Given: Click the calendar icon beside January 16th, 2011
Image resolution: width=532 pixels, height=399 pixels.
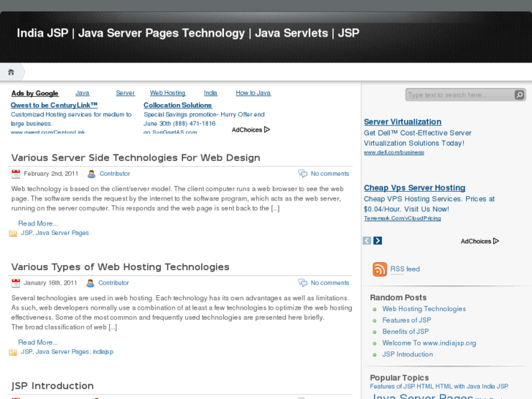Looking at the screenshot, I should point(16,283).
